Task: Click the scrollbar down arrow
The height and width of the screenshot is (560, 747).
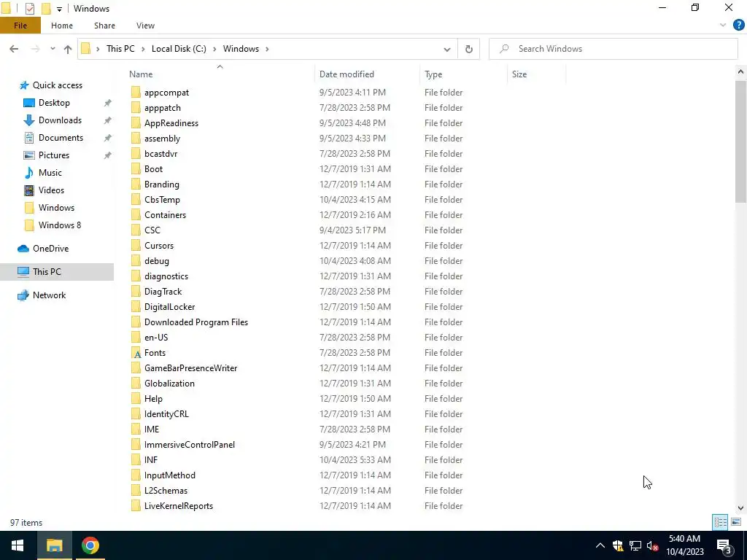Action: pyautogui.click(x=740, y=507)
